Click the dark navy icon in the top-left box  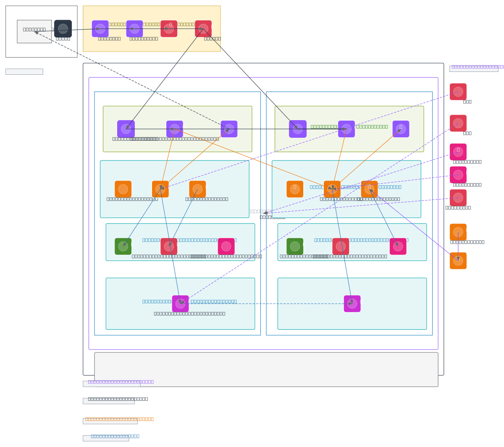[x=63, y=29]
